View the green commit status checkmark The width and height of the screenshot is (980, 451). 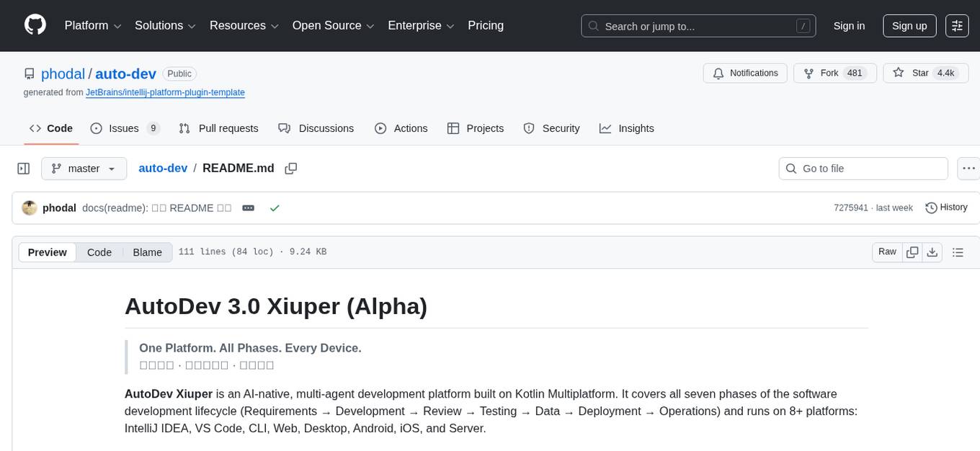click(x=274, y=207)
